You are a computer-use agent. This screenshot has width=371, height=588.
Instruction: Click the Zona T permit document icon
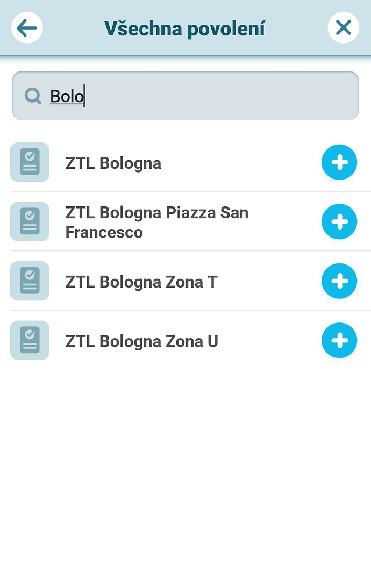(30, 281)
